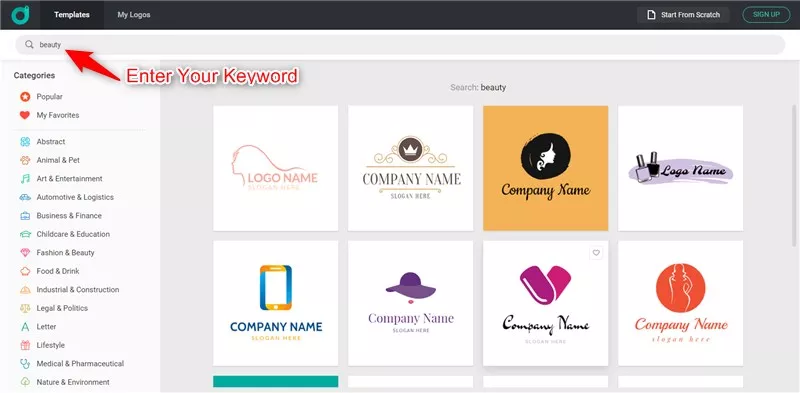Click the Food & Drink chef hat icon
The image size is (800, 393).
(25, 271)
